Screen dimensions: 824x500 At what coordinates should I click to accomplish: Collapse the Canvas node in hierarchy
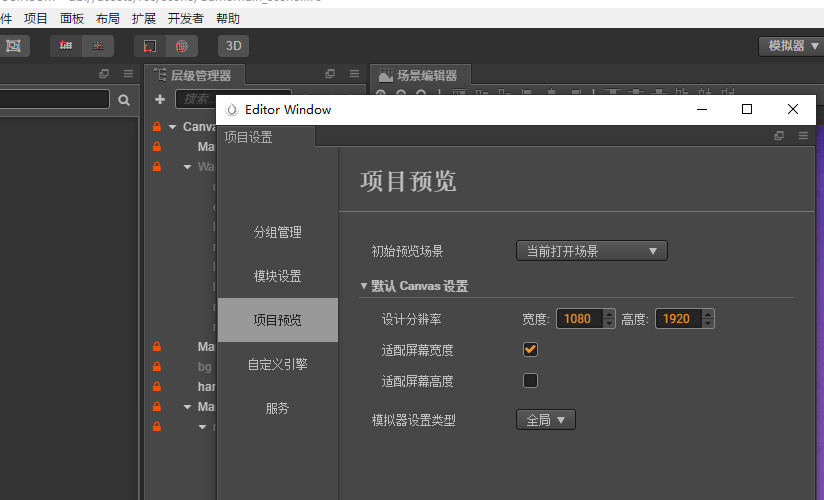[172, 127]
